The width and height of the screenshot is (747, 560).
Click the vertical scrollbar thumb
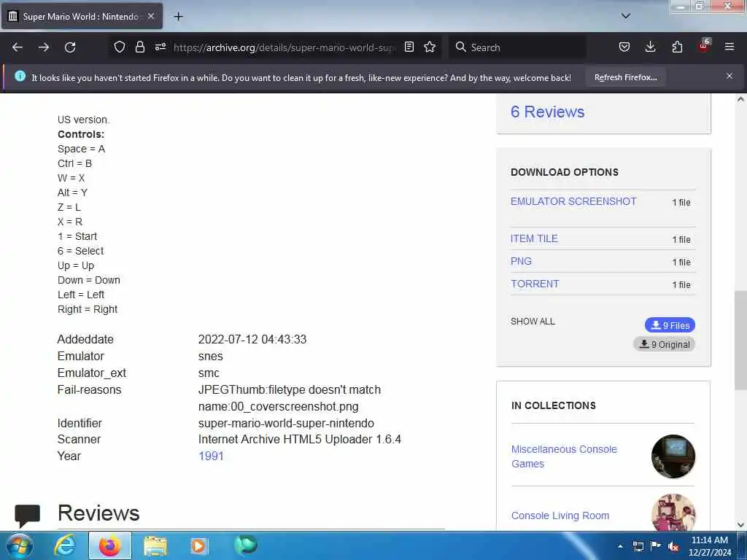(740, 340)
